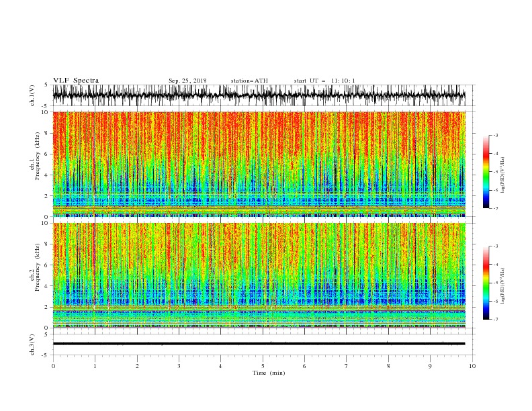Click the ch.1 voltage waveform trace
The image size is (532, 411).
pos(259,95)
